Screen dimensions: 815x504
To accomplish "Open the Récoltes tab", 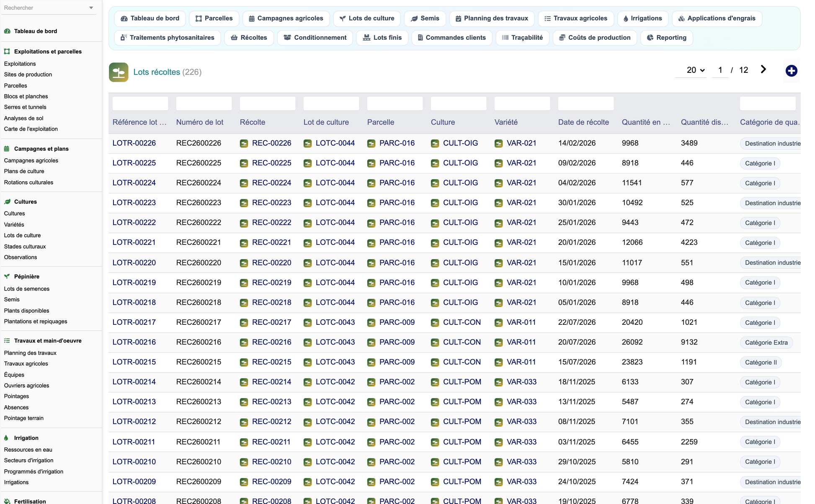I will click(x=249, y=38).
